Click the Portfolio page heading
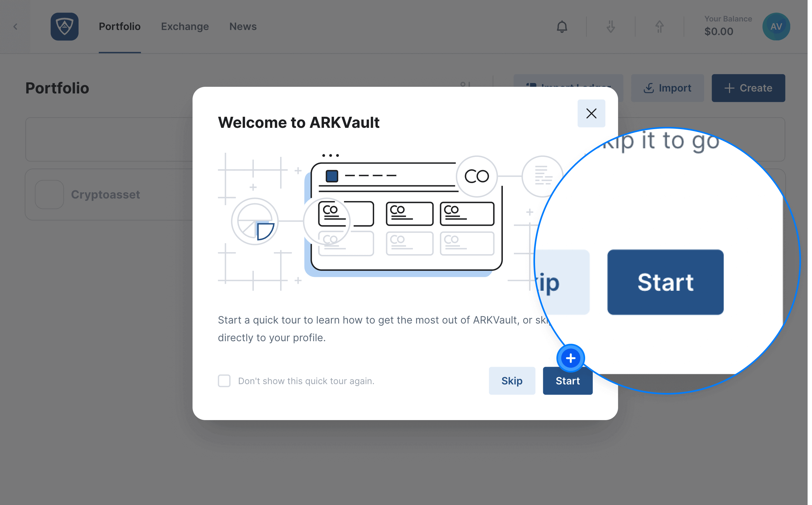Screen dimensions: 812x505 [57, 88]
